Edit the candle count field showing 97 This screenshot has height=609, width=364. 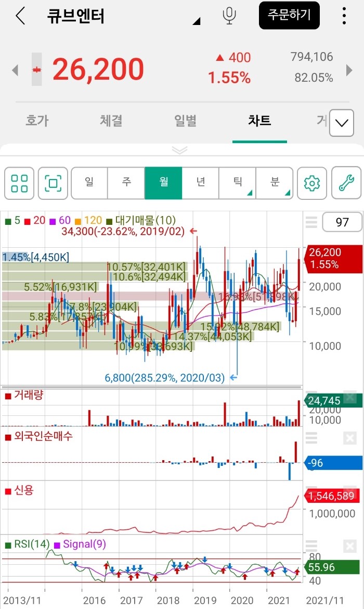[x=342, y=222]
